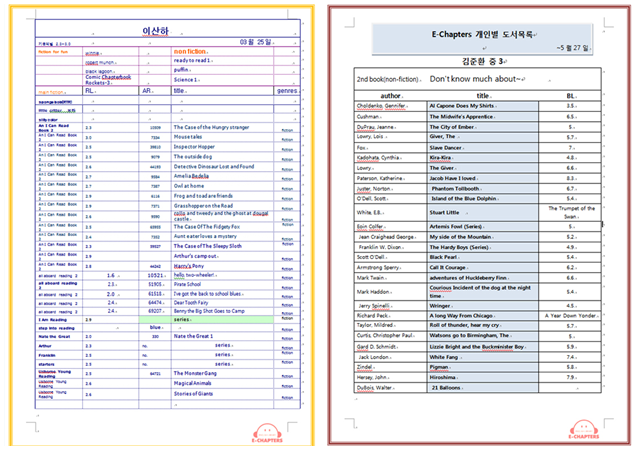Click 'The Midwife's Apprentice' title

coord(461,117)
